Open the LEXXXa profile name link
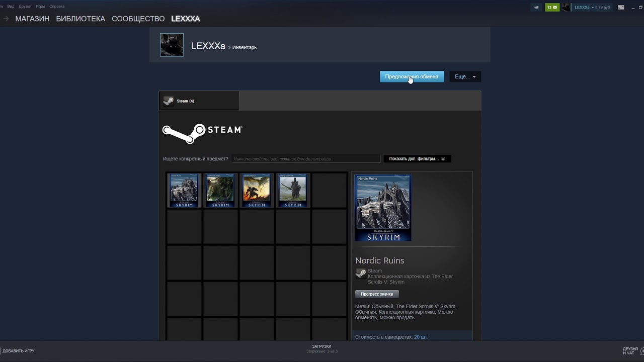This screenshot has width=644, height=362. tap(208, 46)
